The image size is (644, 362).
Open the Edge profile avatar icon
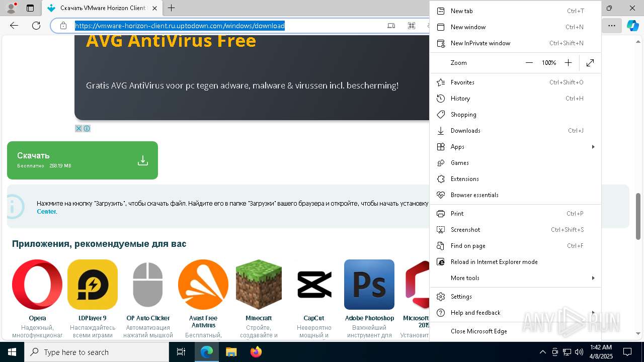pyautogui.click(x=11, y=8)
